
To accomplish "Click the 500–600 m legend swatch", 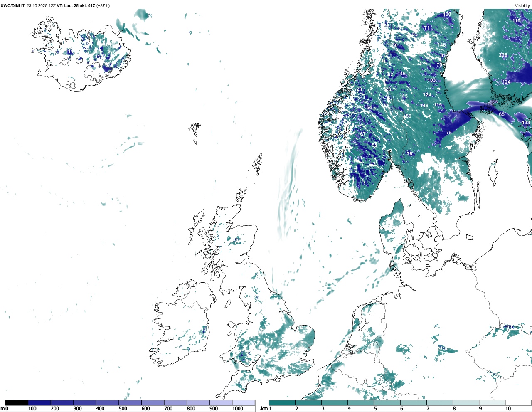I will point(130,402).
